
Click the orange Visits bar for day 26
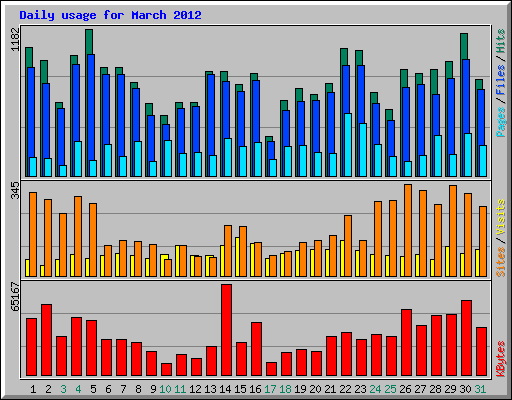click(408, 230)
